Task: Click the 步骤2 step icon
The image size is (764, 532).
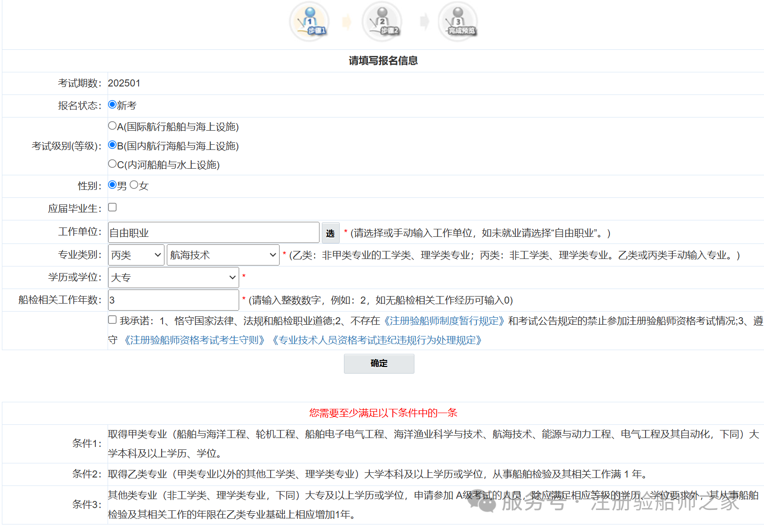Action: click(382, 21)
